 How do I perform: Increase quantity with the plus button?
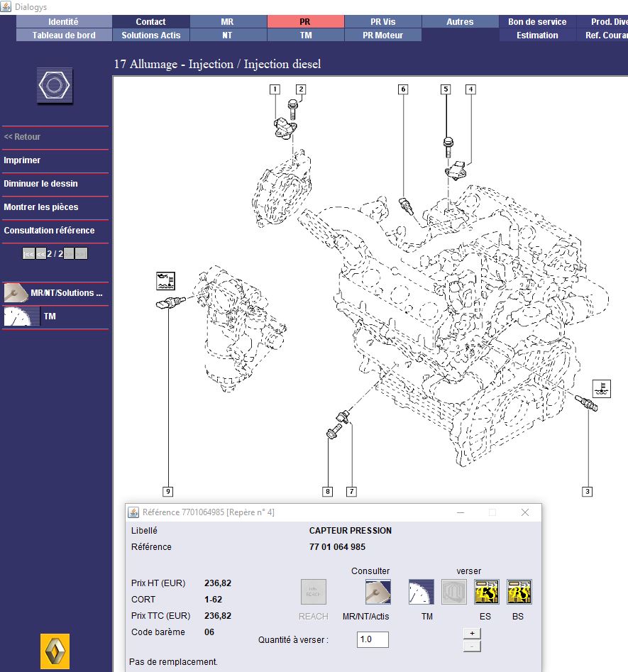click(x=472, y=633)
